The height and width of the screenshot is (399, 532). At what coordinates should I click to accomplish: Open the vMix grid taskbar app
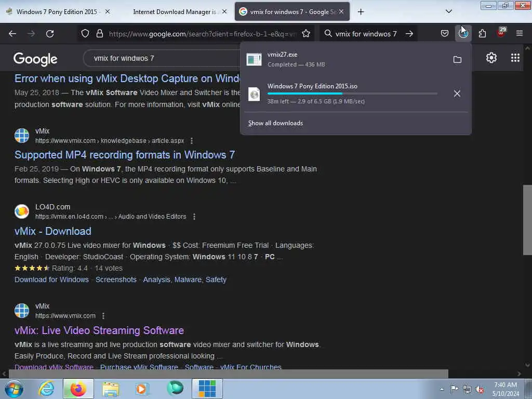(x=207, y=389)
